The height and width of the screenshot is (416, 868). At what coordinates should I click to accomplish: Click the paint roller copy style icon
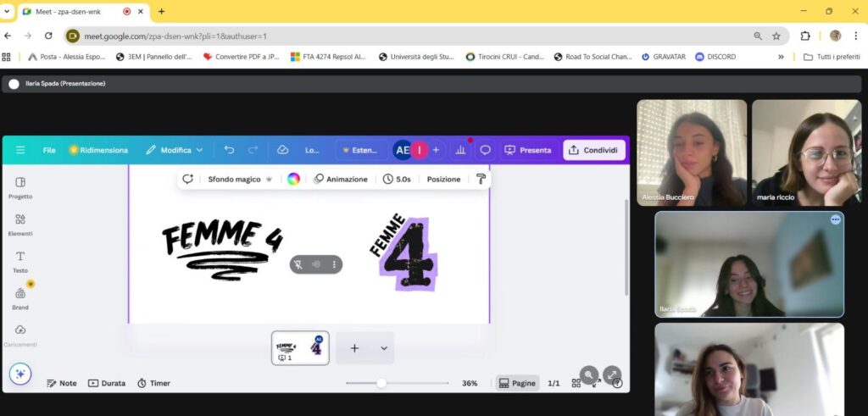coord(481,179)
